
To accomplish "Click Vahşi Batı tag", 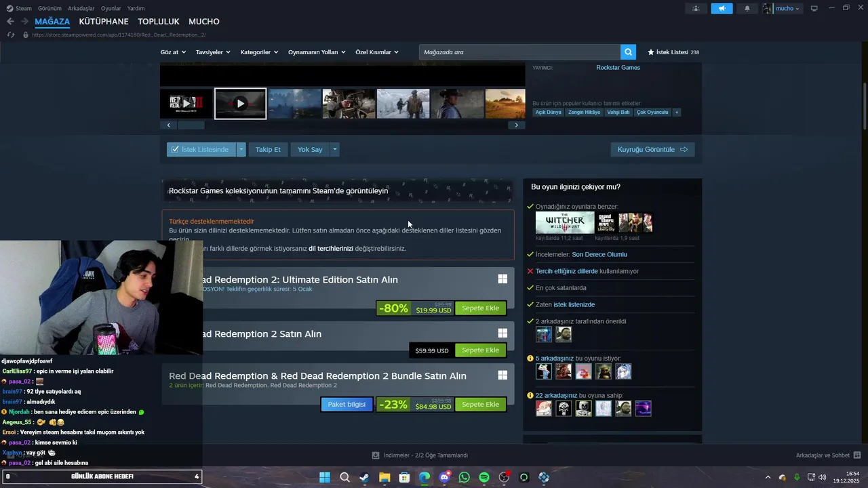I will click(618, 112).
